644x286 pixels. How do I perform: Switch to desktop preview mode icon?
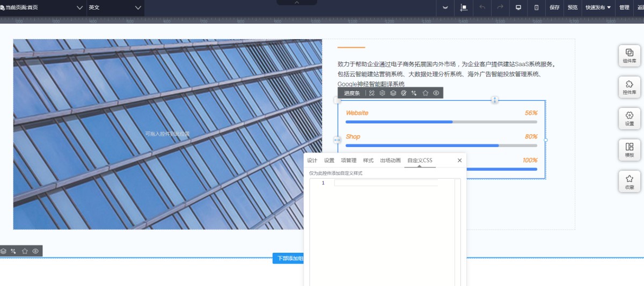coord(518,8)
